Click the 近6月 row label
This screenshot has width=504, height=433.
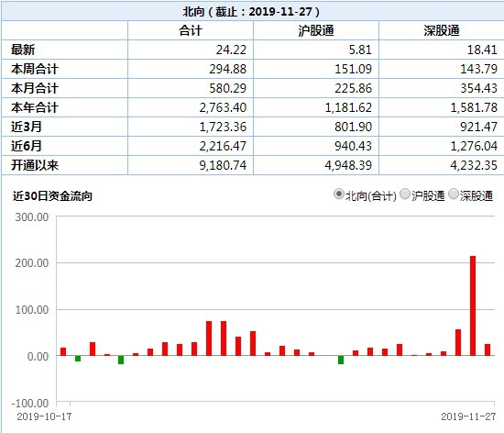[27, 146]
